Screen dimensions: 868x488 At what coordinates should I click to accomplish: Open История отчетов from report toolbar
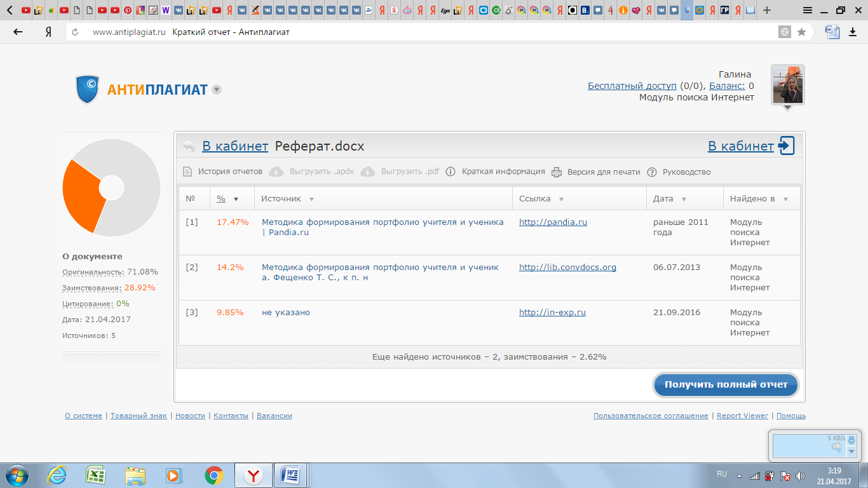click(x=229, y=172)
